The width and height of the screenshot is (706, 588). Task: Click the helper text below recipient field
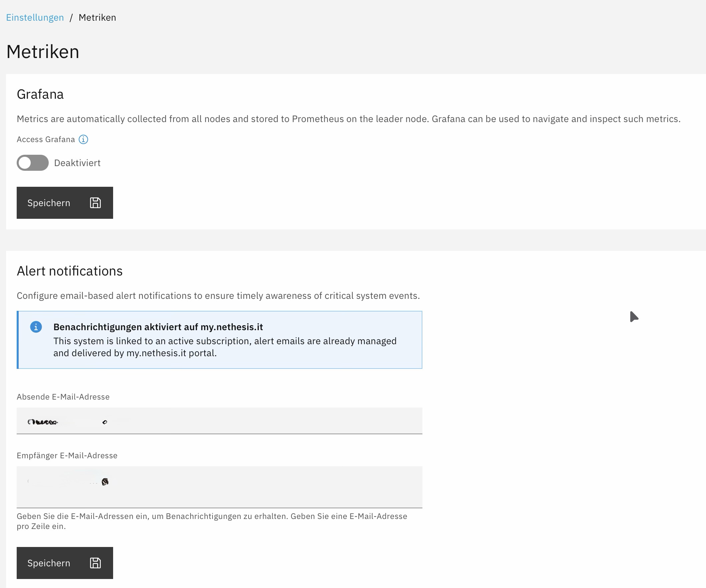click(x=212, y=521)
